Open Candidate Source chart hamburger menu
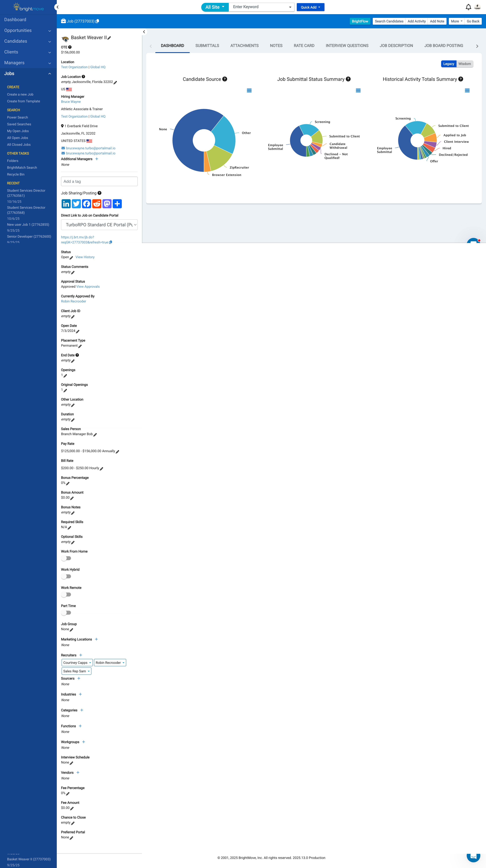The image size is (486, 868). tap(249, 91)
